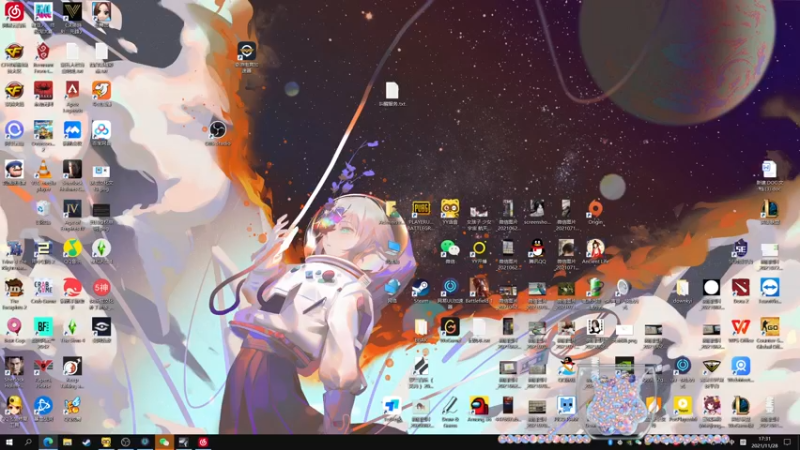Screen dimensions: 800x450
Task: Open NetEase Cloud Music desktop shortcut
Action: pyautogui.click(x=14, y=12)
